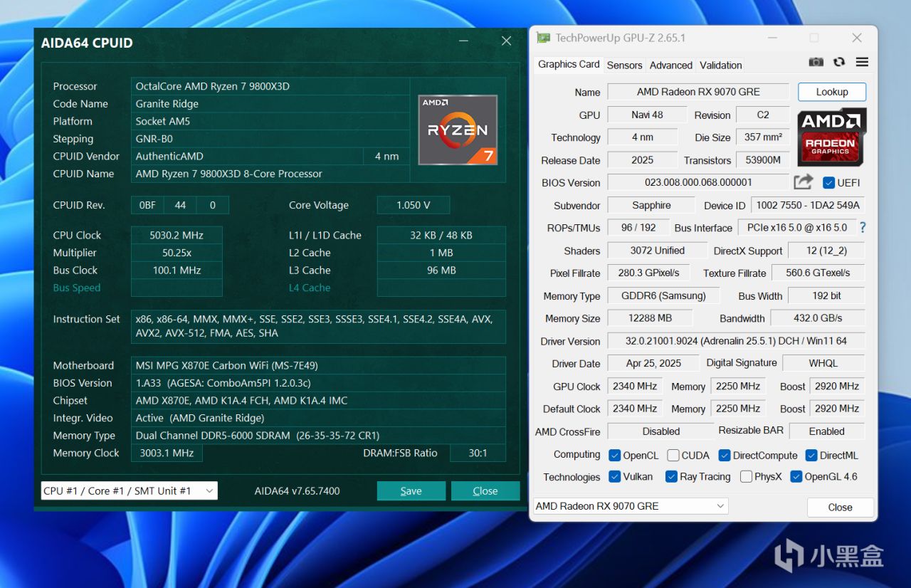Open the Advanced tab

coord(670,65)
